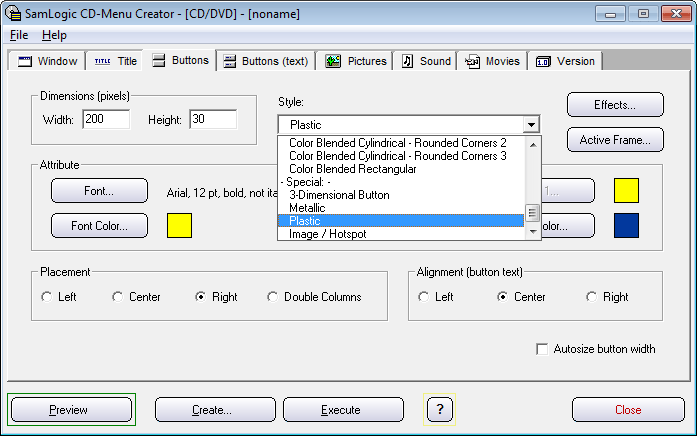This screenshot has width=697, height=436.
Task: Switch to the Window tab
Action: tap(47, 61)
